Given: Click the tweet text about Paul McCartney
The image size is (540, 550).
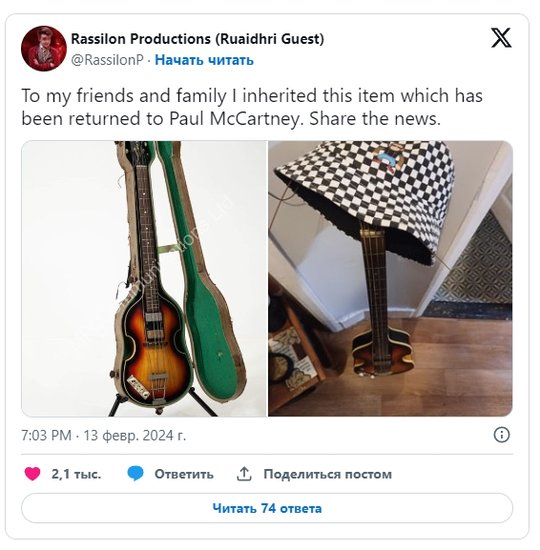Looking at the screenshot, I should 252,107.
